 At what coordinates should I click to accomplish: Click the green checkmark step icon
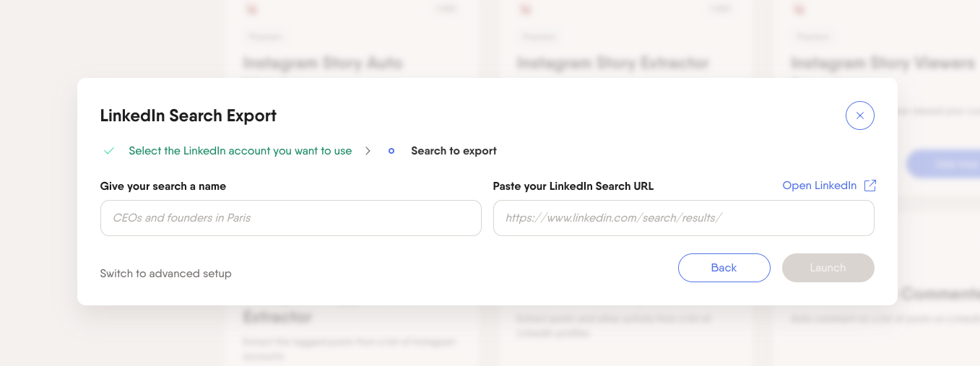(109, 151)
